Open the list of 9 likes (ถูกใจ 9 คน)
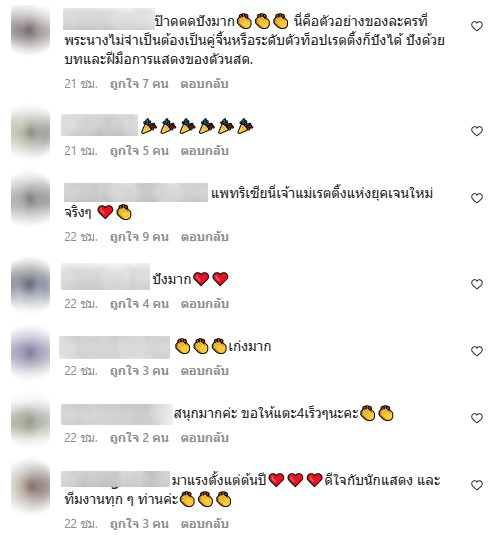Viewport: 495px width, 544px height. (x=139, y=237)
